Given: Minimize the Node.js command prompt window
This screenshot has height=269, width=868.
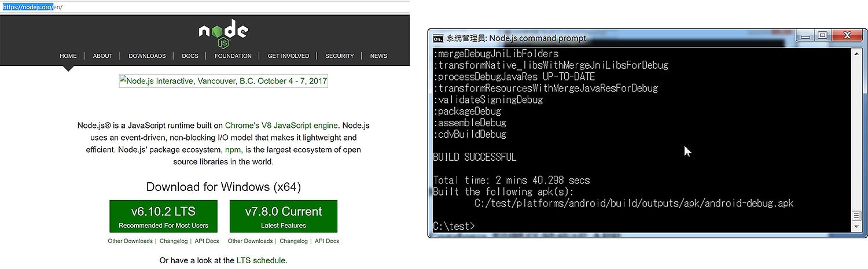Looking at the screenshot, I should click(806, 36).
